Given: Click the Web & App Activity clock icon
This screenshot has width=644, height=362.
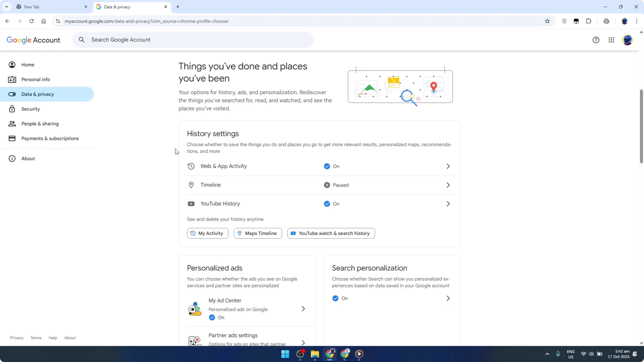Looking at the screenshot, I should point(191,166).
